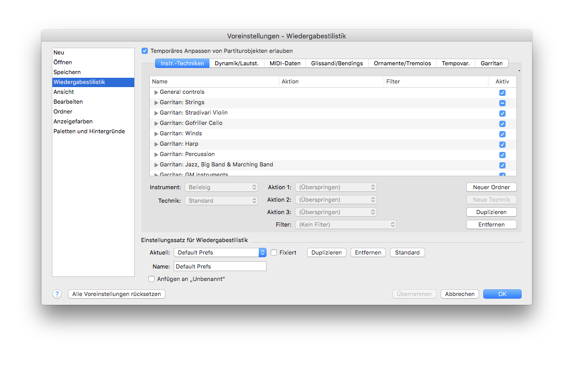
Task: Select Neu in the preferences sidebar
Action: (93, 52)
